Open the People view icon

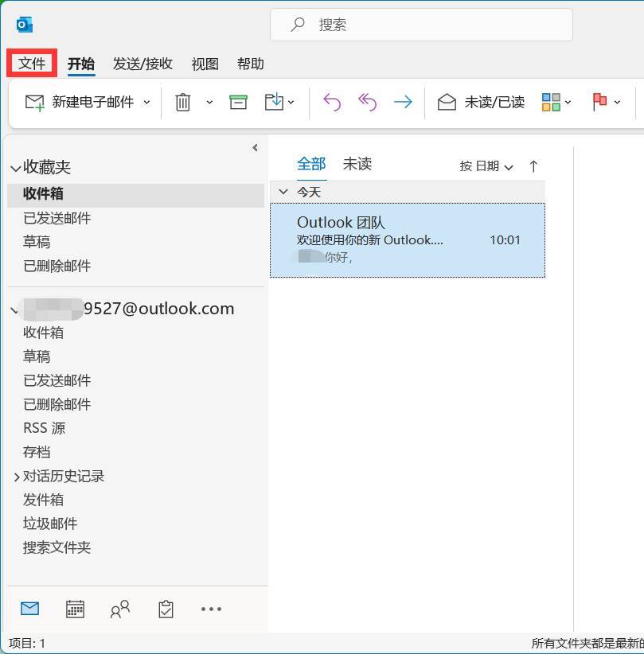pos(120,609)
